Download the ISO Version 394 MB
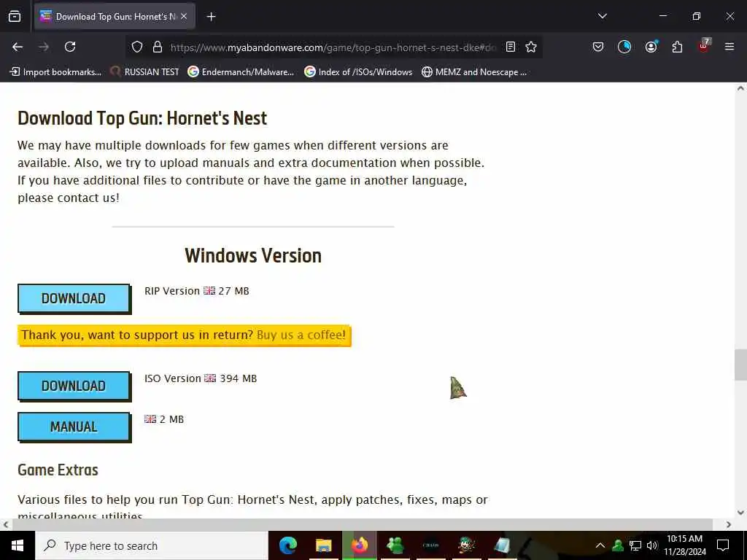The image size is (747, 560). click(74, 386)
